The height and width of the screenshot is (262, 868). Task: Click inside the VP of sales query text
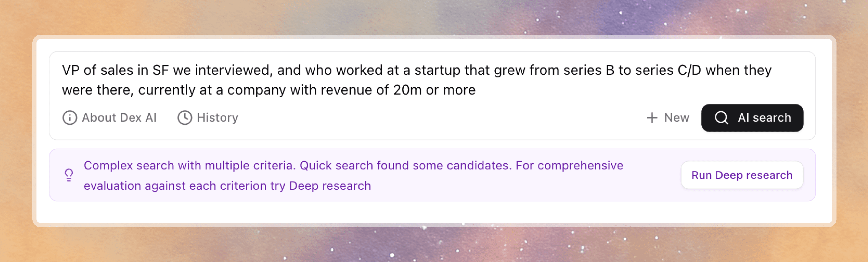click(x=337, y=79)
